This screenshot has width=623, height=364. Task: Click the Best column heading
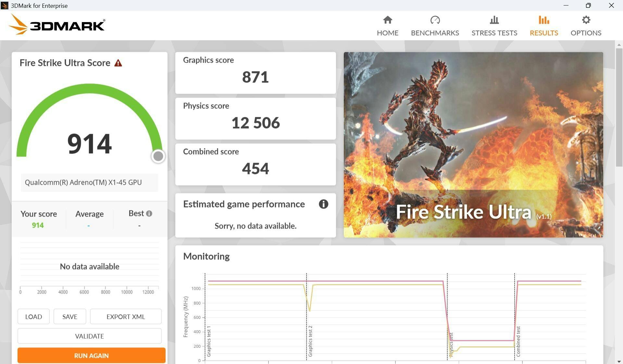(136, 213)
